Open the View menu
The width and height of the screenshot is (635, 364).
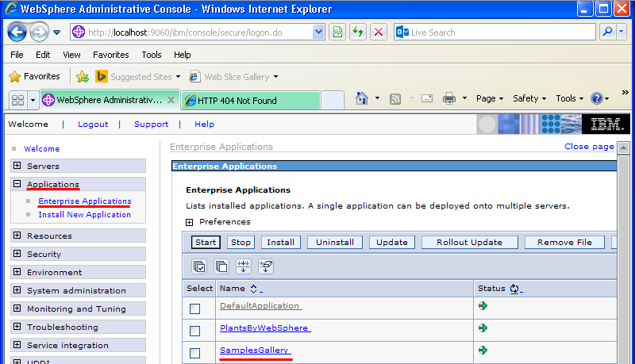(71, 55)
